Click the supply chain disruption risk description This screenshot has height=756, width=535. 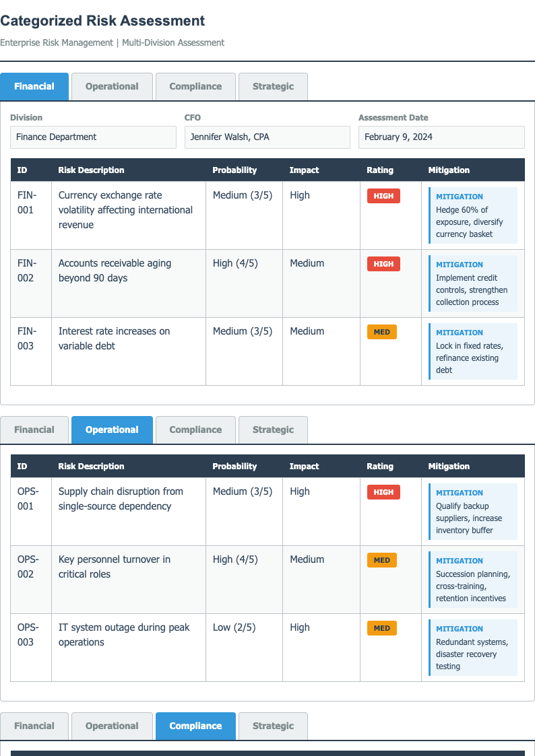click(x=121, y=499)
